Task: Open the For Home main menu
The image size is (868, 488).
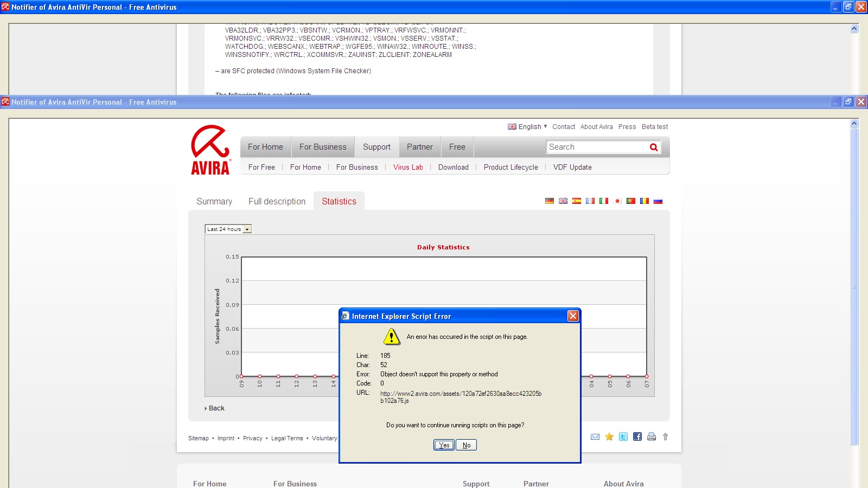Action: click(265, 147)
